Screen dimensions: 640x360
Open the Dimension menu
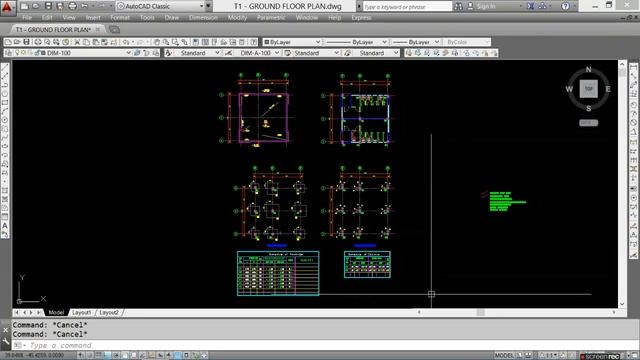tap(203, 18)
